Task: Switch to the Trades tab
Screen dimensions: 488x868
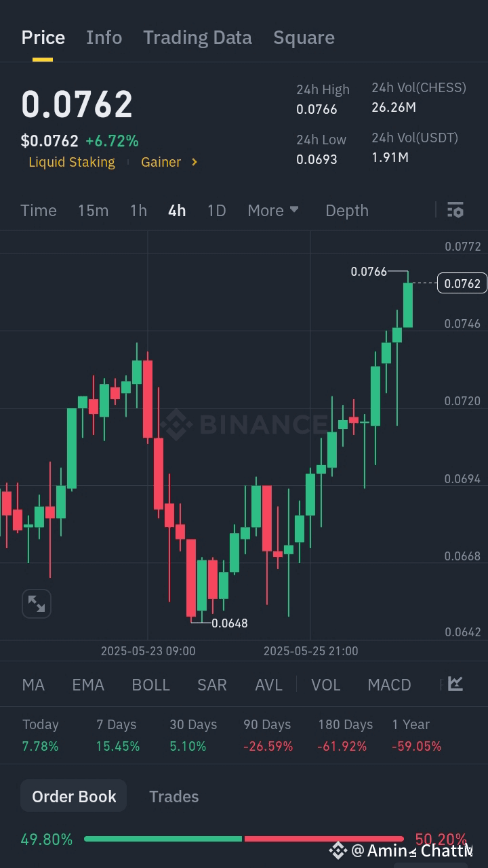Action: (x=174, y=796)
